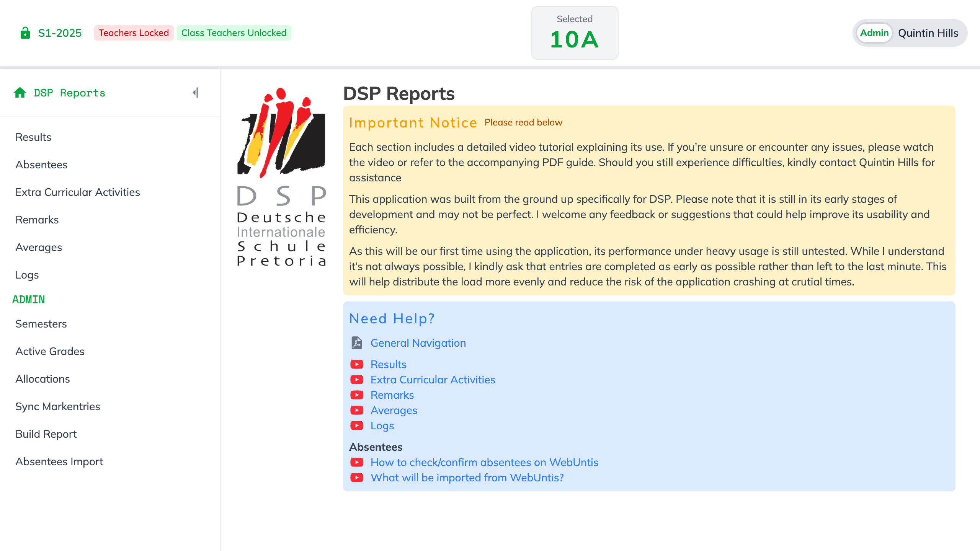Open the Quintin Hills user menu

click(928, 33)
